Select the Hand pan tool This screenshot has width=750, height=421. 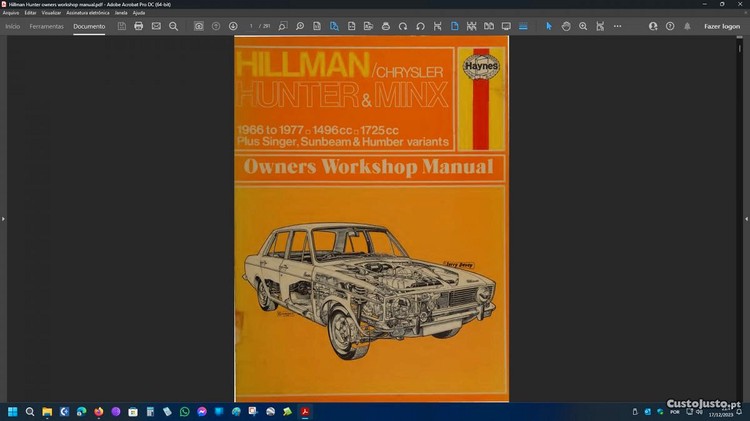pos(566,26)
